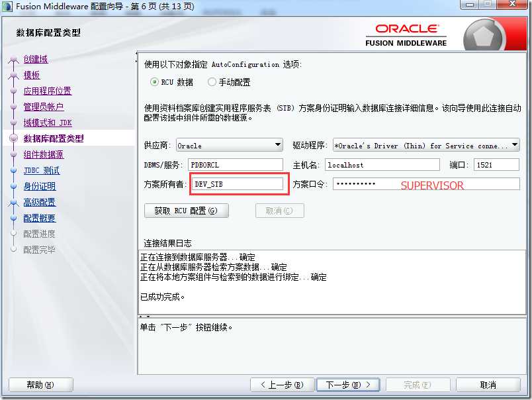The image size is (532, 400).
Task: Open the 应用程序位置 step link
Action: [48, 91]
